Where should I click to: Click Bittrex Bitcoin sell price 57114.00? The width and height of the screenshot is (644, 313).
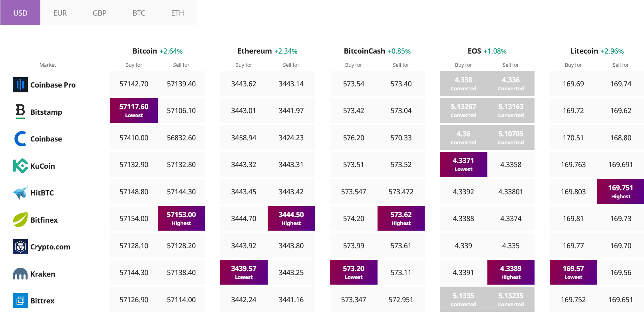coord(181,300)
